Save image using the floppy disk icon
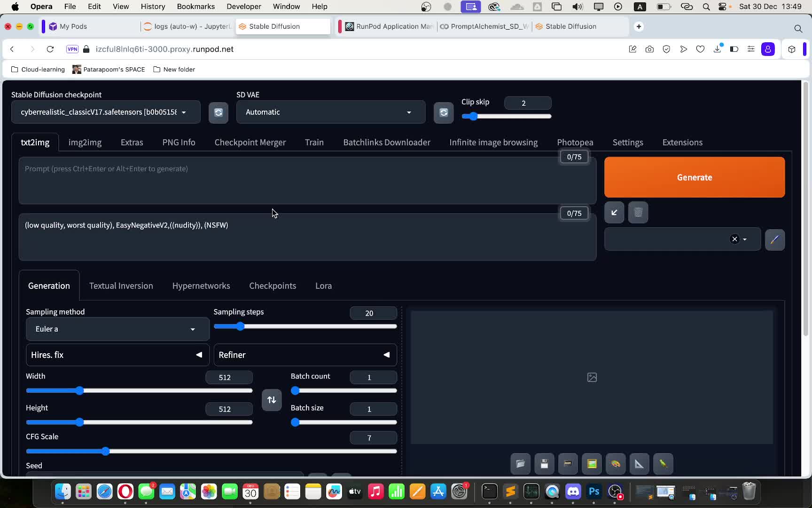Viewport: 812px width, 508px height. click(544, 464)
